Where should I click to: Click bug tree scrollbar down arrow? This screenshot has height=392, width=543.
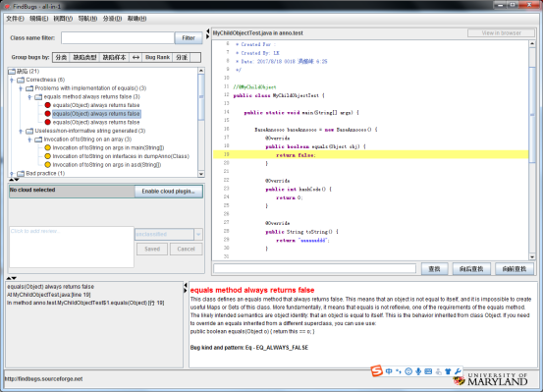click(201, 174)
